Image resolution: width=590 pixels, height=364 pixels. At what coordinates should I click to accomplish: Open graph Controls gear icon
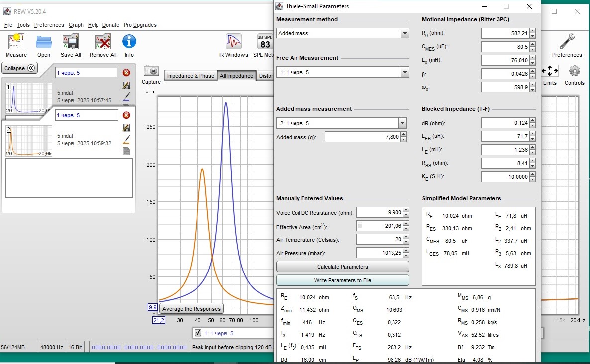click(x=574, y=71)
